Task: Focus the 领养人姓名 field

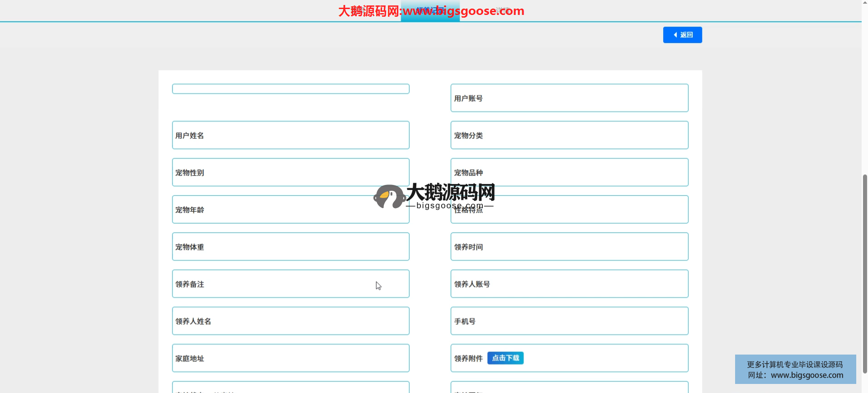Action: (x=290, y=321)
